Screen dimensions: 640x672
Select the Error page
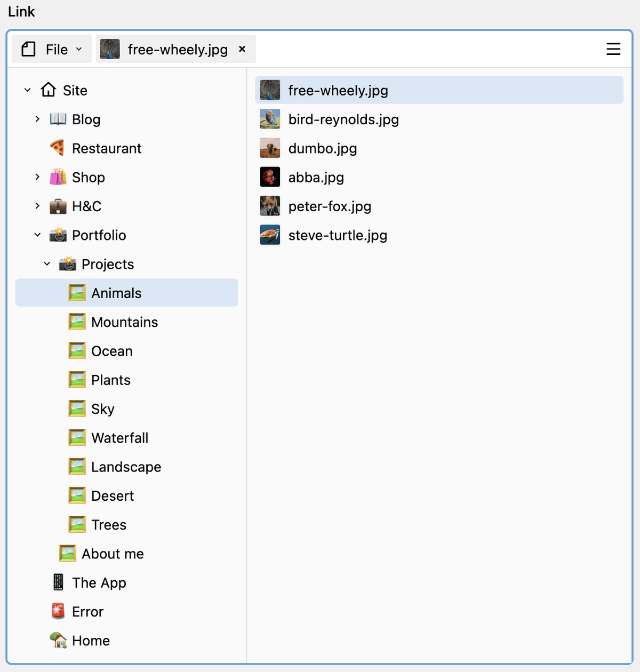127,612
